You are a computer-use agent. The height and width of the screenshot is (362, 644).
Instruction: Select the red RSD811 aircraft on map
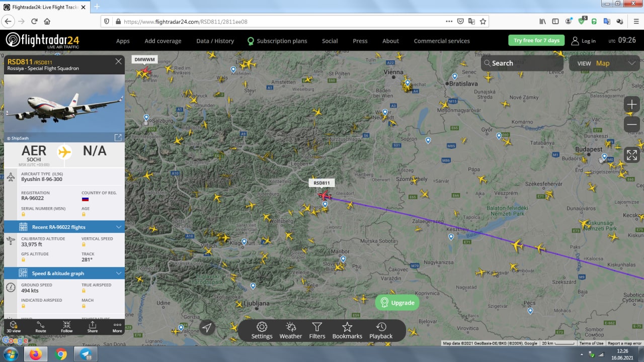(324, 196)
